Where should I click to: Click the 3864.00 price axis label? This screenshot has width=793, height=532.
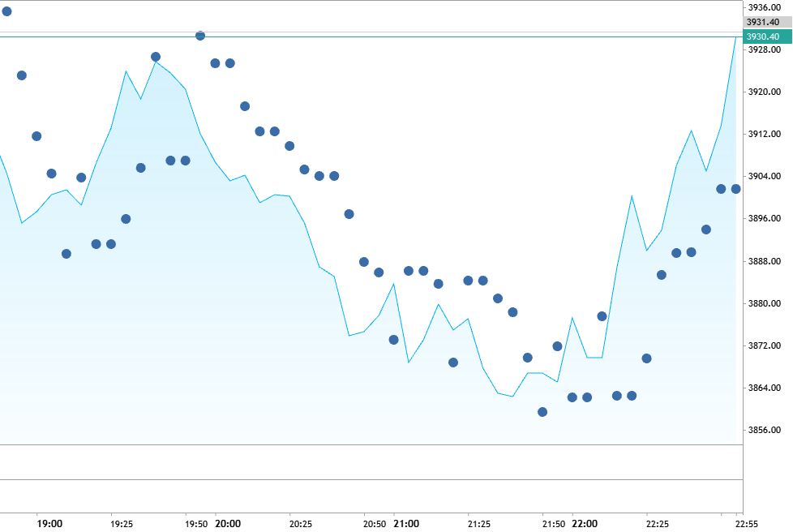pyautogui.click(x=763, y=388)
